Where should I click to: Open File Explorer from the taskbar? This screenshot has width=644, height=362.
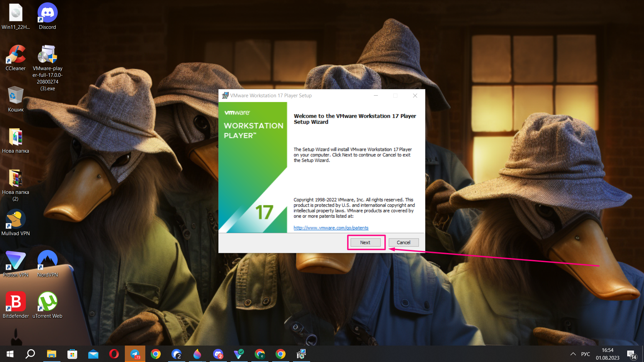tap(51, 354)
